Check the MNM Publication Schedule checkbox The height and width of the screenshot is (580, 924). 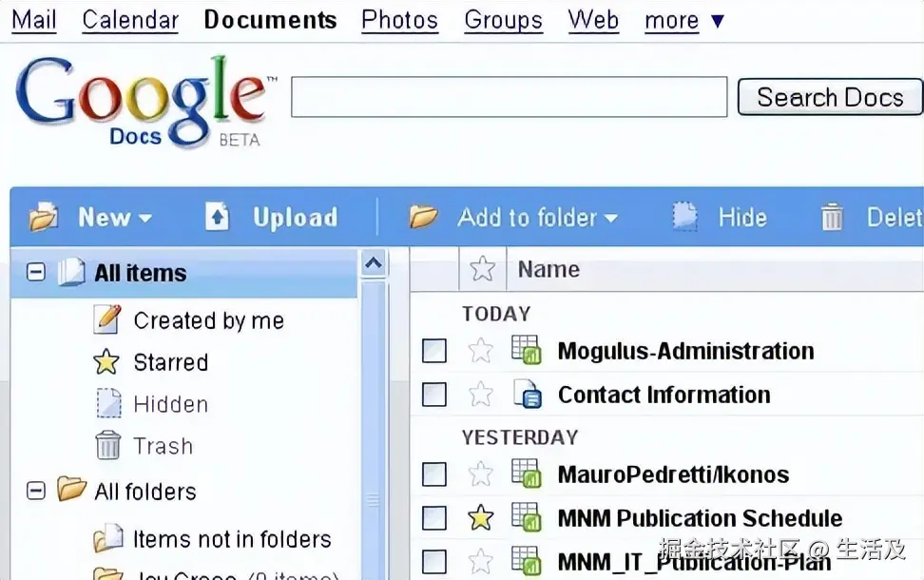point(434,518)
